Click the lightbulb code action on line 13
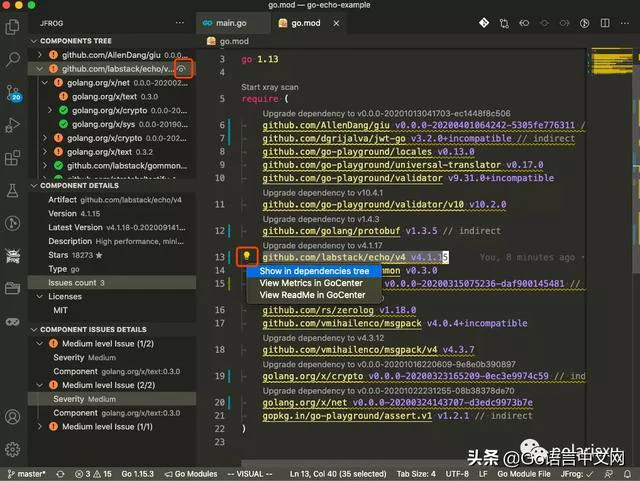Screen dimensions: 640x481 pos(247,256)
